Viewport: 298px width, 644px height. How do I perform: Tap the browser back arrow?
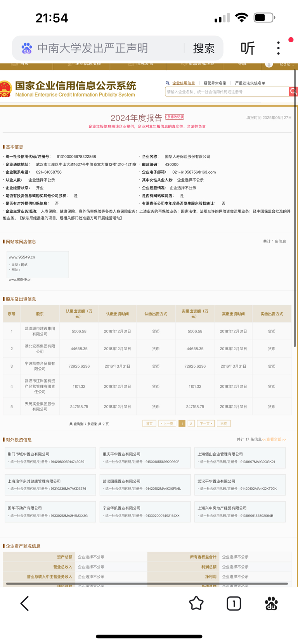click(x=25, y=603)
